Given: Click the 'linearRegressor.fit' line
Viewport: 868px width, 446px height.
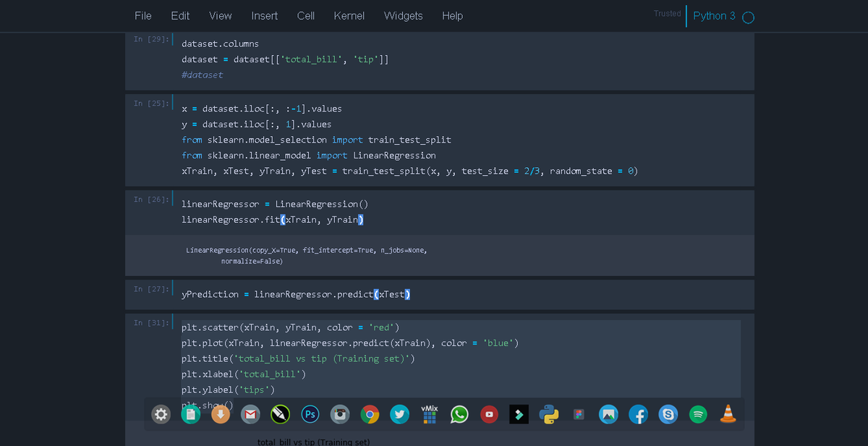Looking at the screenshot, I should tap(272, 219).
